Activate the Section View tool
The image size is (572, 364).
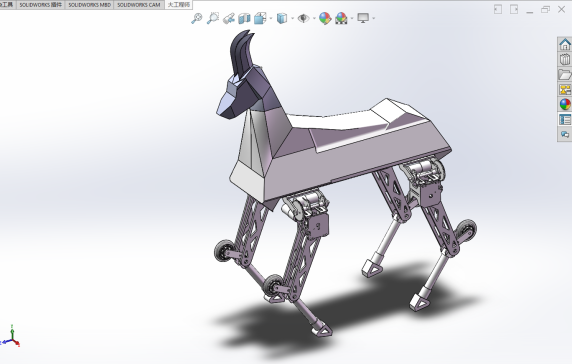[244, 18]
